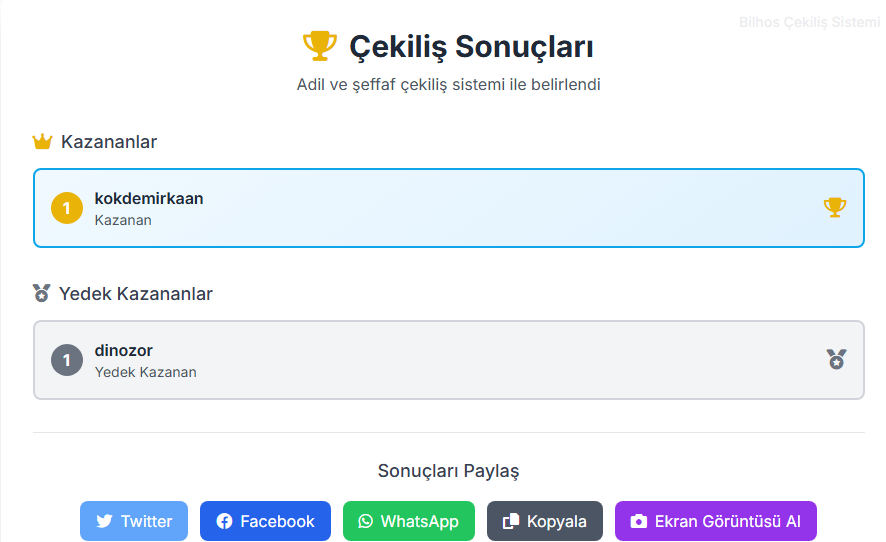Screen dimensions: 886x542
Task: Click the camera icon in screenshot button
Action: click(639, 521)
